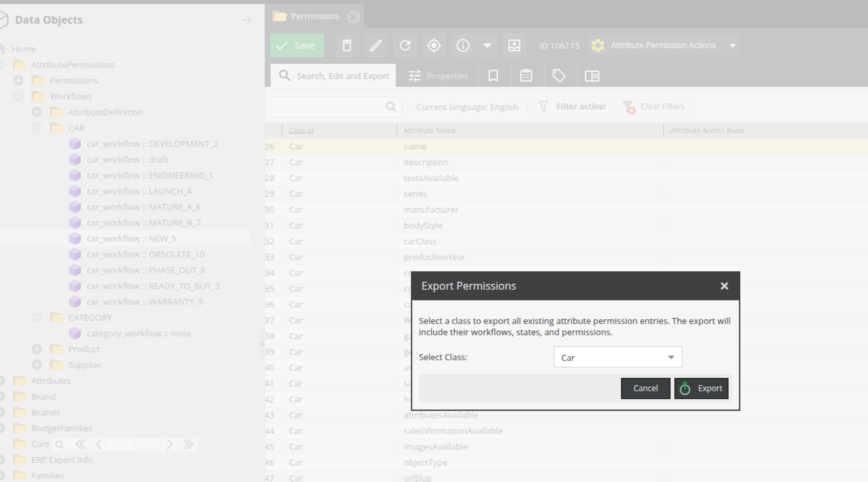This screenshot has height=482, width=868.
Task: Select the AttributePermissions folder
Action: click(73, 64)
